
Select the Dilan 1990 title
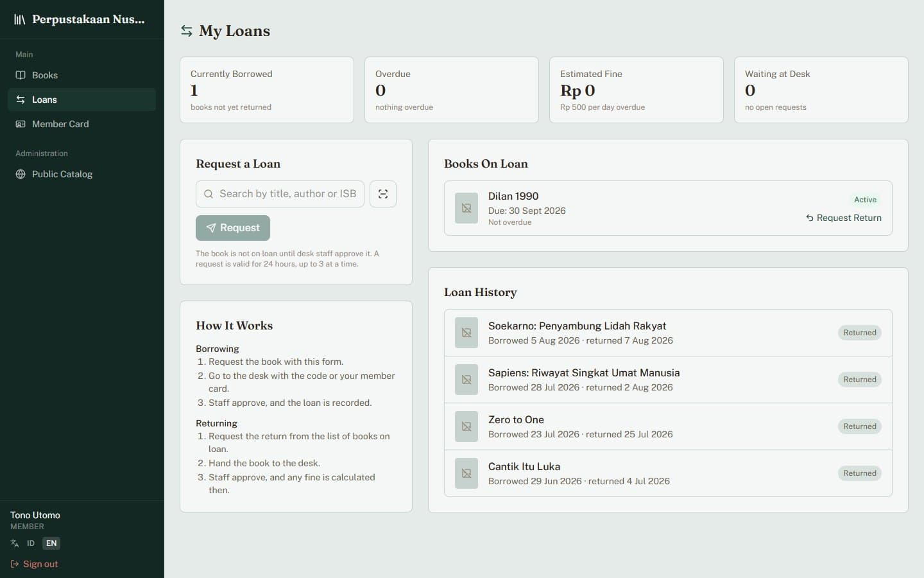(513, 196)
